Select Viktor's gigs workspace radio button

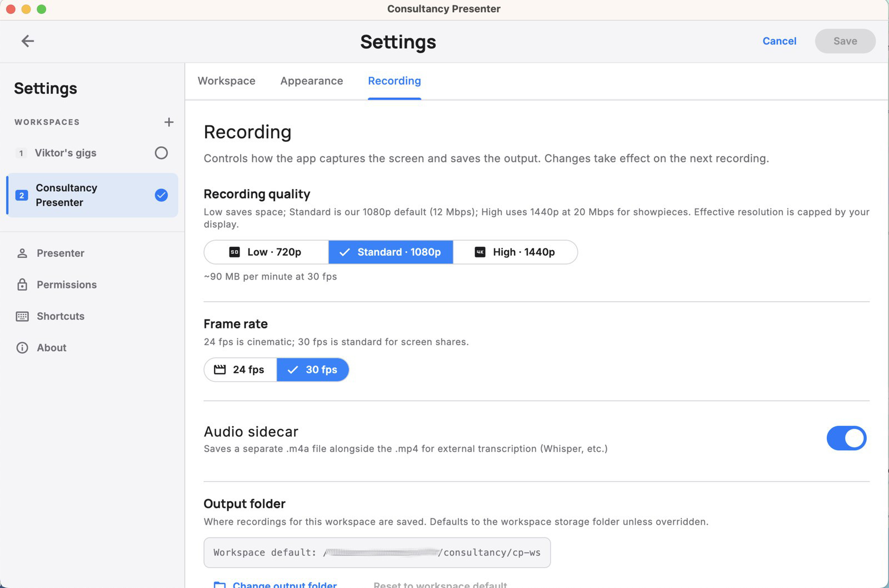coord(161,153)
